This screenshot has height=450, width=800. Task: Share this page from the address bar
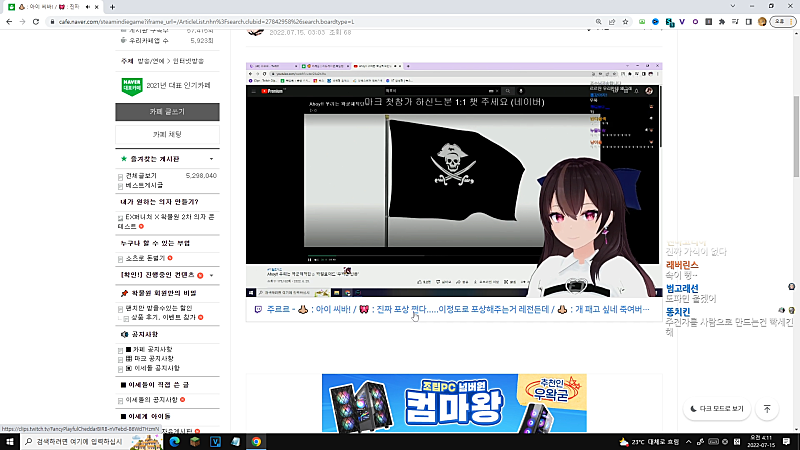coord(612,22)
